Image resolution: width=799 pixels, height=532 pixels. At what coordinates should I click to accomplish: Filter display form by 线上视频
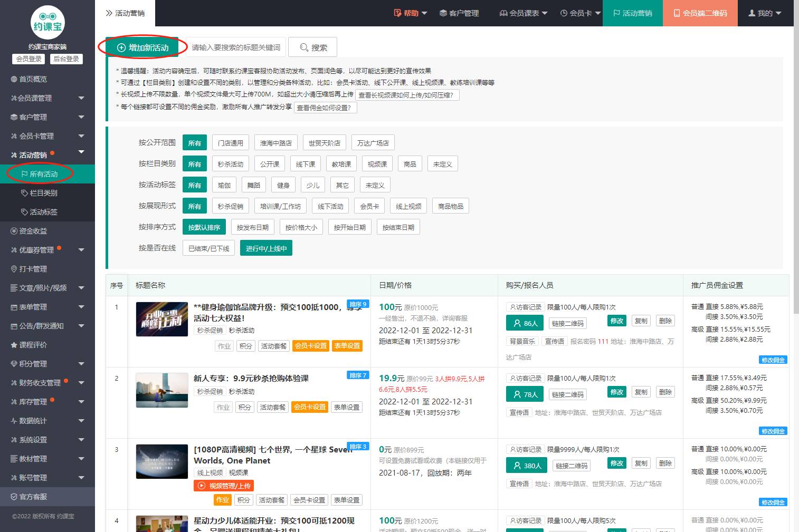click(x=408, y=206)
